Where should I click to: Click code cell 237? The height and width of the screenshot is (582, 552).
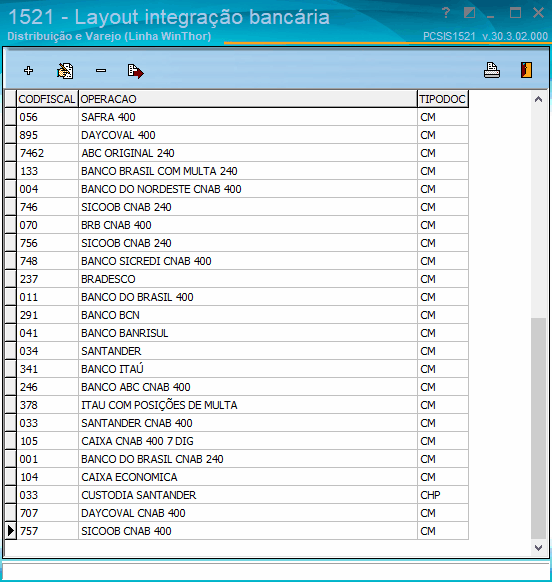pos(47,279)
